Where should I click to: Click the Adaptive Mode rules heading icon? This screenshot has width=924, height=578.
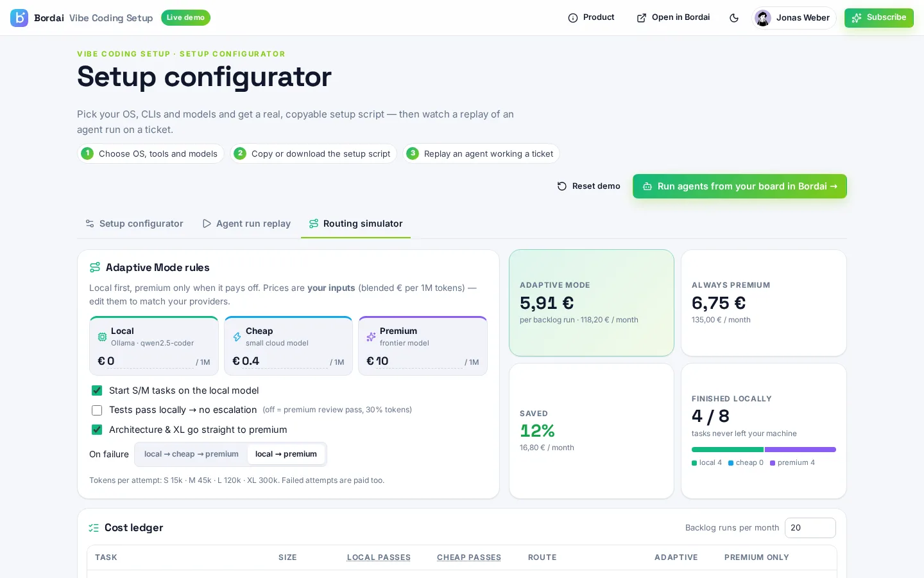tap(95, 267)
